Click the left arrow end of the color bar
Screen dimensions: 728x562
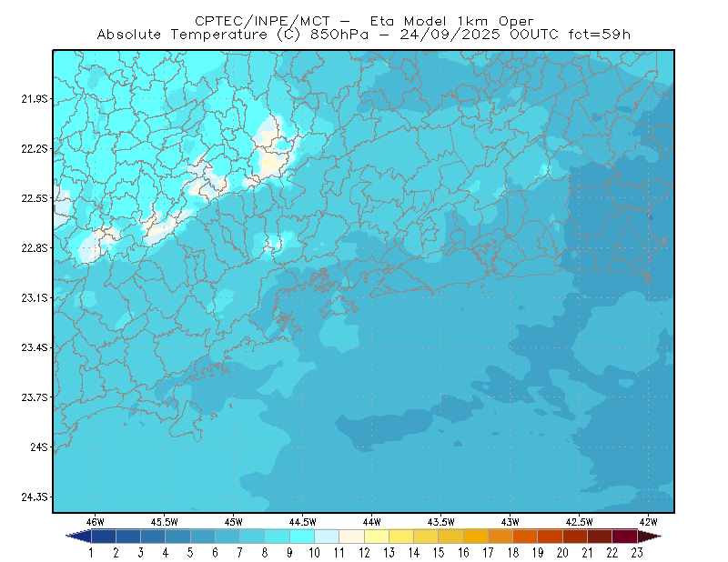(78, 537)
